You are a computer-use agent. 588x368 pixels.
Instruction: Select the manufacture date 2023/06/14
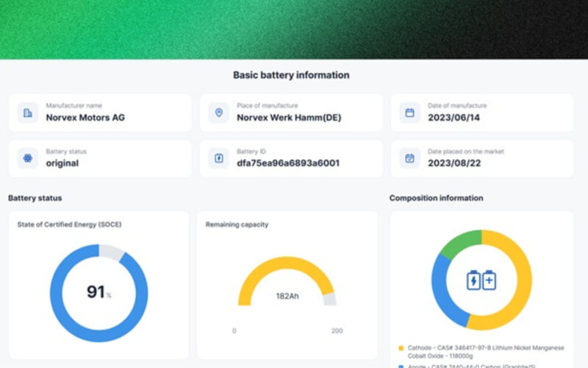[x=453, y=118]
